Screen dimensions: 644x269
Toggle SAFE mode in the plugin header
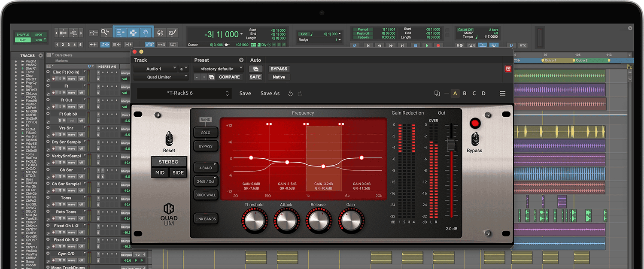click(x=256, y=77)
